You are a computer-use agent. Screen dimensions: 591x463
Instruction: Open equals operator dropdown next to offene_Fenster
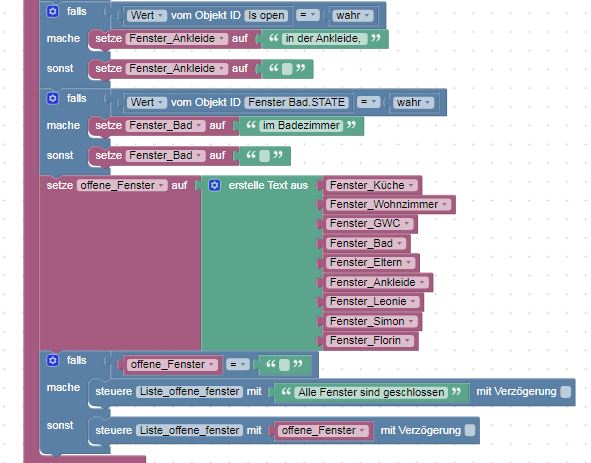click(x=237, y=364)
